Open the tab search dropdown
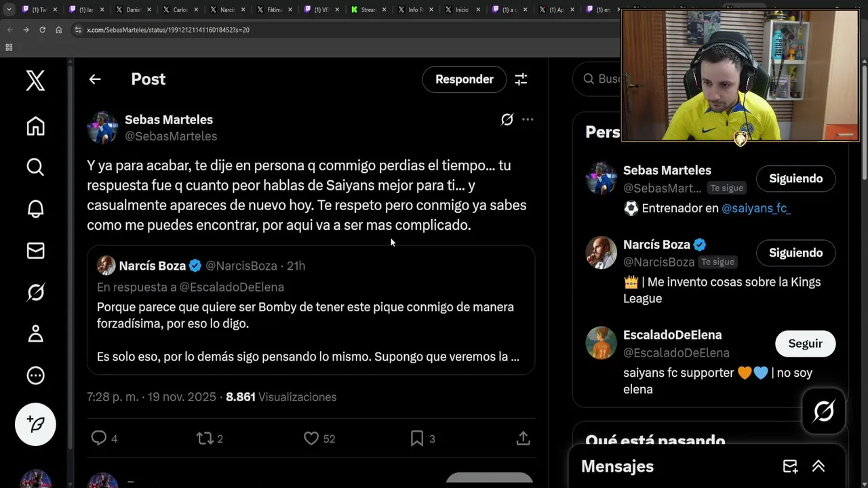The width and height of the screenshot is (868, 488). (9, 9)
